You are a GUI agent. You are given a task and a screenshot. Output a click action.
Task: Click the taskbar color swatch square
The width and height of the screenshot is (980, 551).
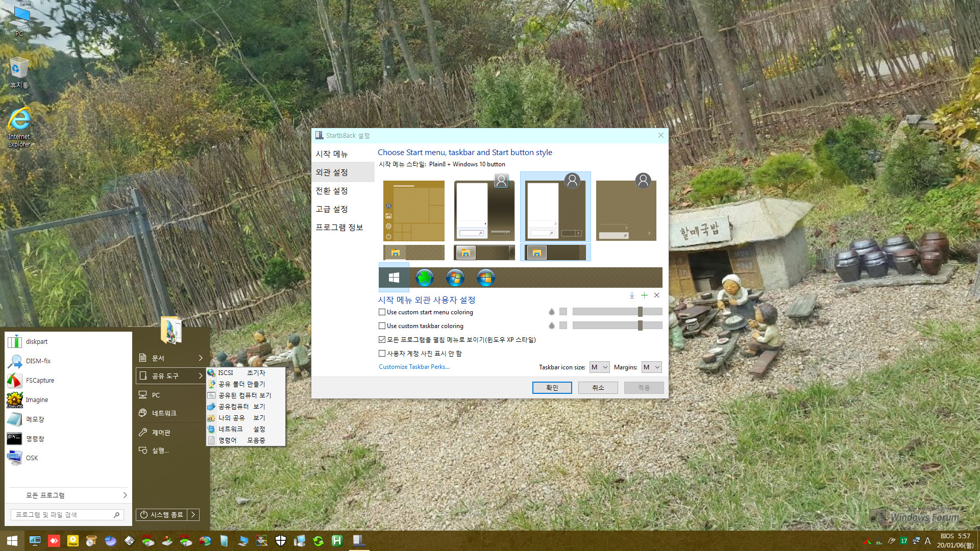pyautogui.click(x=563, y=325)
